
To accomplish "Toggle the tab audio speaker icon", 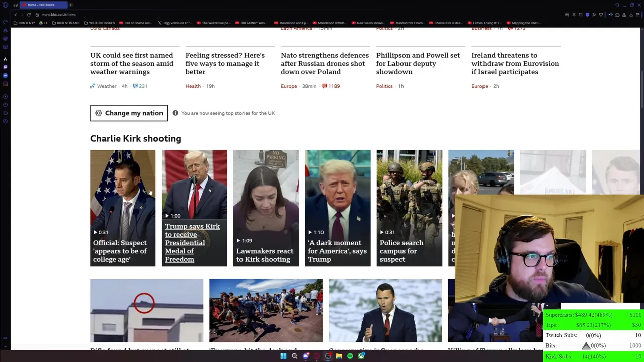I will pos(611,15).
